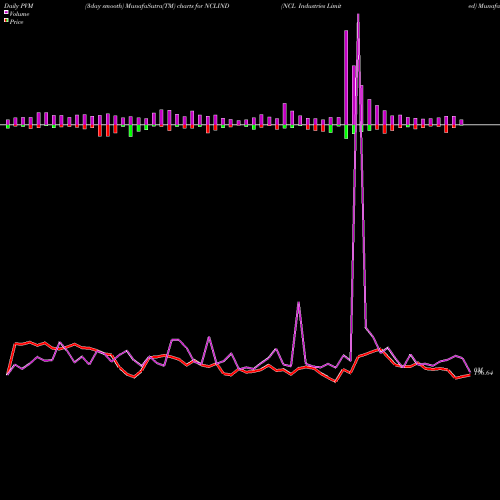Click the tallest magenta volume line peak
This screenshot has height=500, width=500.
pos(358,14)
